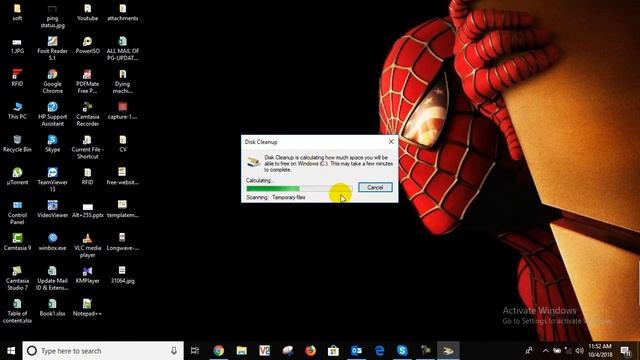This screenshot has height=360, width=640.
Task: Launch HP Support Assistant
Action: [x=52, y=114]
